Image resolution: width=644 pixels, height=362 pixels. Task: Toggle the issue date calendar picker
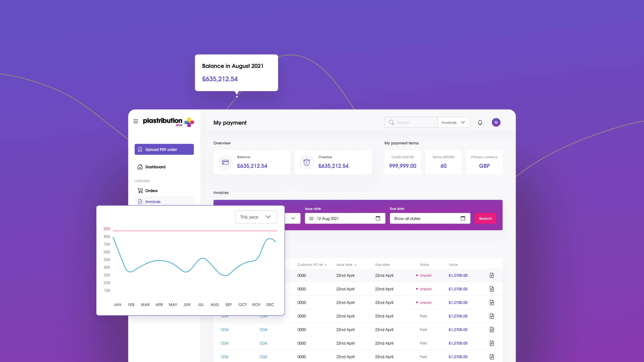(x=378, y=218)
